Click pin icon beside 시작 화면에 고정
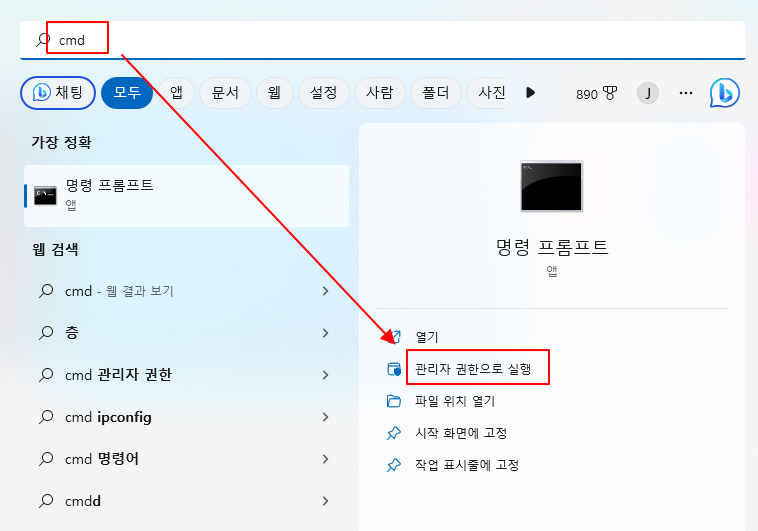 coord(394,433)
